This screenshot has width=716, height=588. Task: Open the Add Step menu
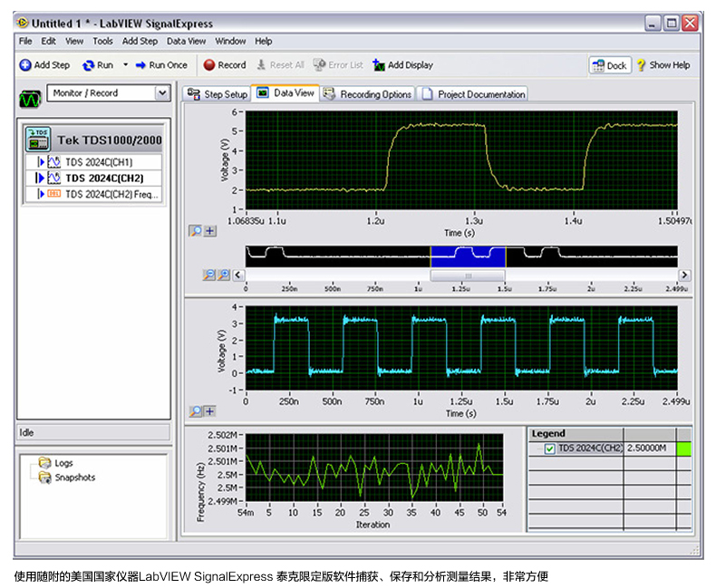point(140,41)
